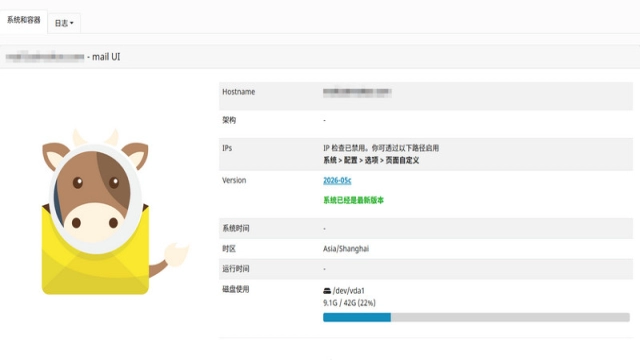Image resolution: width=640 pixels, height=360 pixels.
Task: Open the 2026-05c version link
Action: (337, 180)
